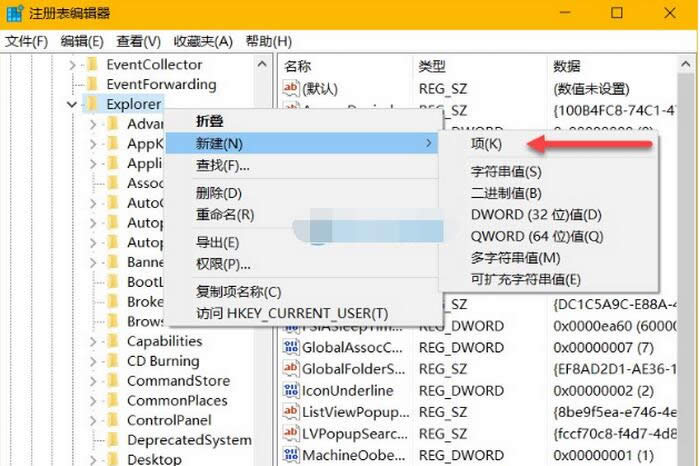Viewport: 700px width, 466px height.
Task: Click the CD Burning folder icon
Action: [x=112, y=361]
